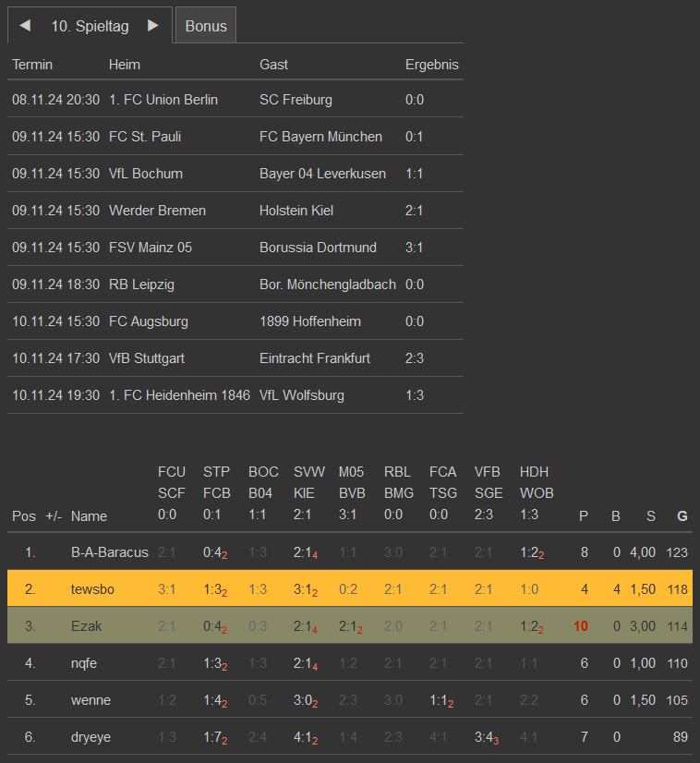Select the 10. Spieltag tab

point(90,26)
